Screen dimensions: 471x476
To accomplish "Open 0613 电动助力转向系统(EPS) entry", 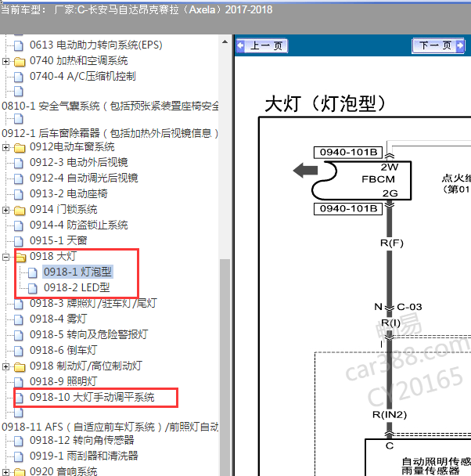I will coord(95,45).
